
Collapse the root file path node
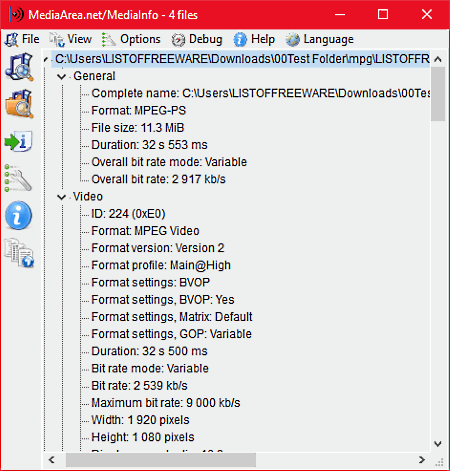pyautogui.click(x=46, y=59)
